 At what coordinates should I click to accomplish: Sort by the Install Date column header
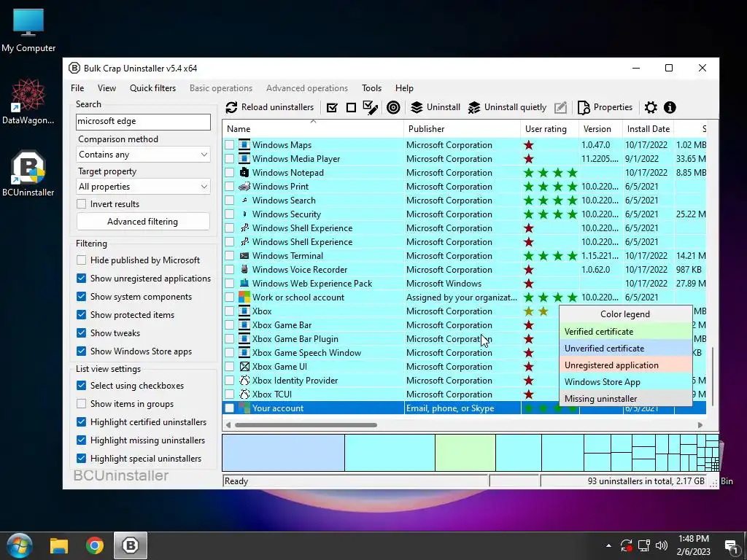tap(649, 128)
